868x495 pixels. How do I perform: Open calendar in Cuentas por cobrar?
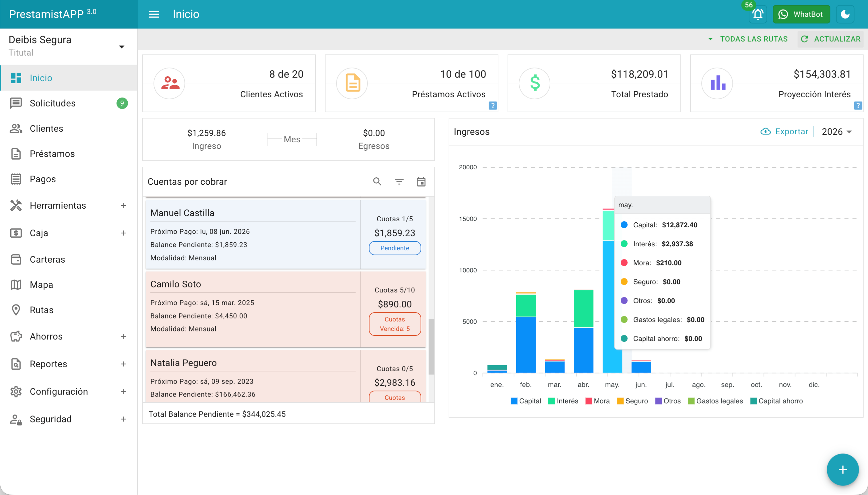pyautogui.click(x=421, y=182)
